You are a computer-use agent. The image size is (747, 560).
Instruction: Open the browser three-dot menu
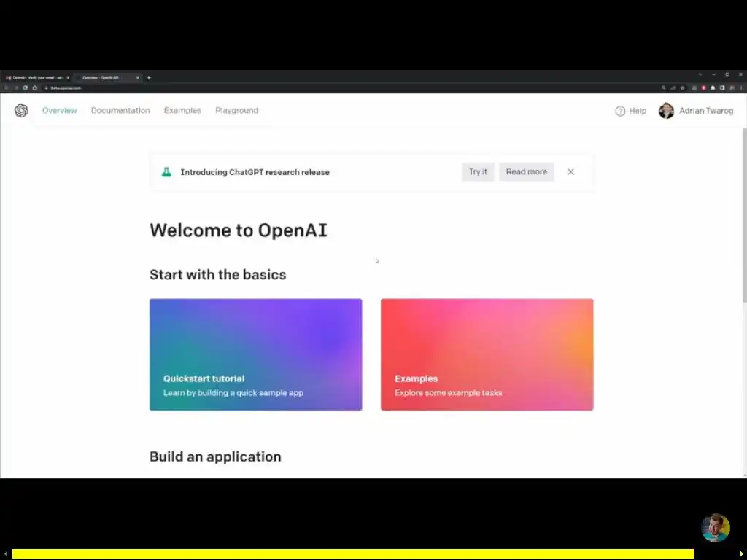741,87
